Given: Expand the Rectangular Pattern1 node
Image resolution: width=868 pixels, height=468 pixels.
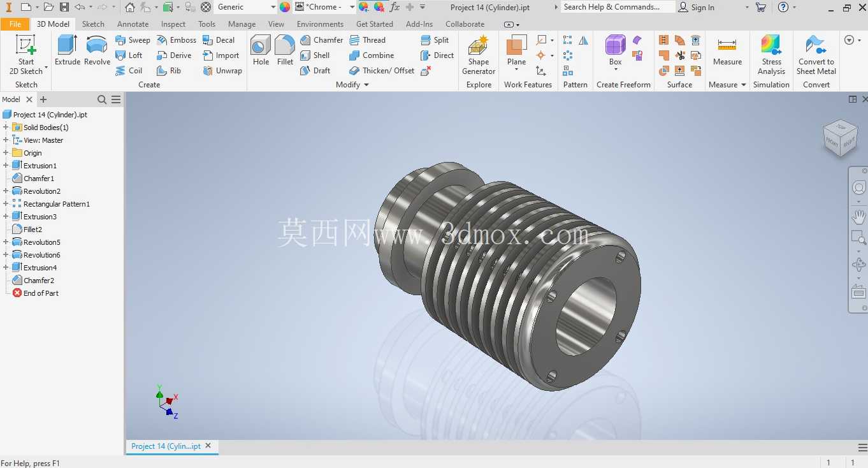Looking at the screenshot, I should (6, 204).
